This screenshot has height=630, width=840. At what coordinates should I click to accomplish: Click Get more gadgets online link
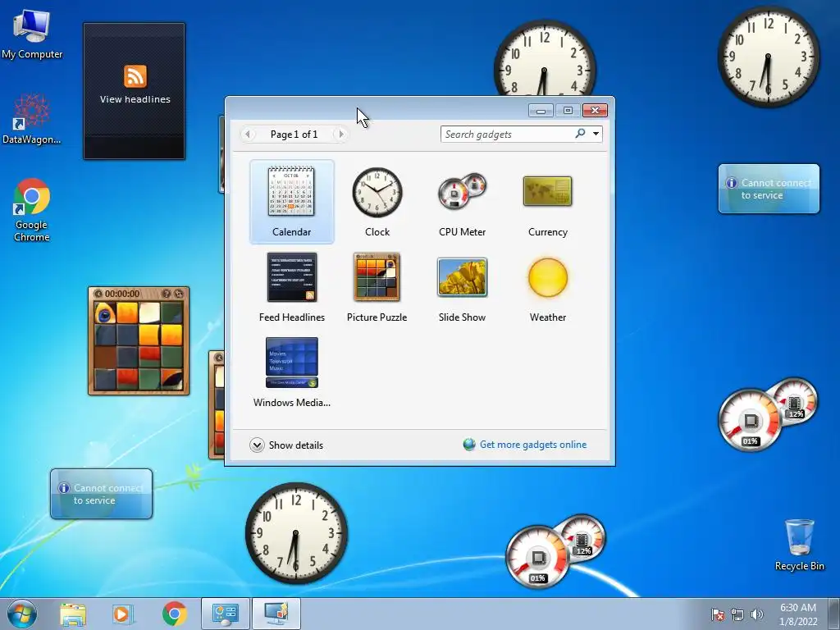click(533, 445)
